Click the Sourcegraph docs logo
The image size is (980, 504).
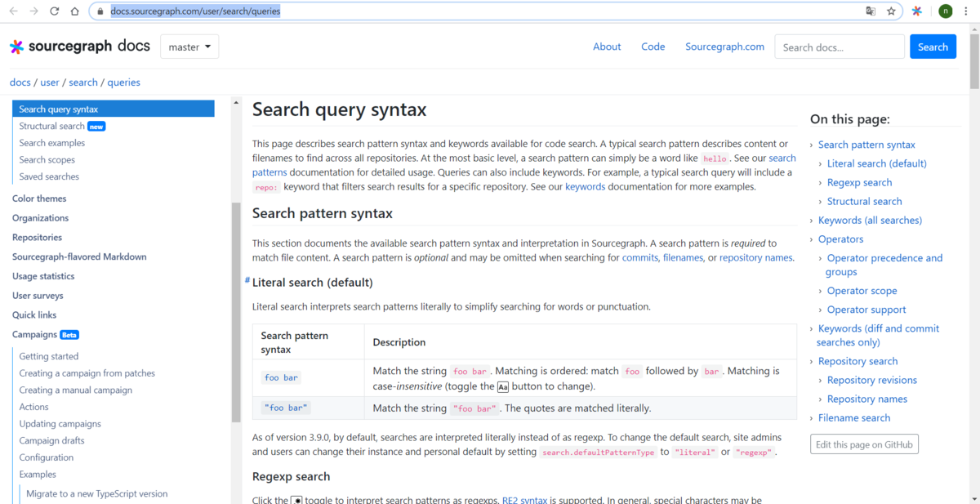[x=79, y=47]
